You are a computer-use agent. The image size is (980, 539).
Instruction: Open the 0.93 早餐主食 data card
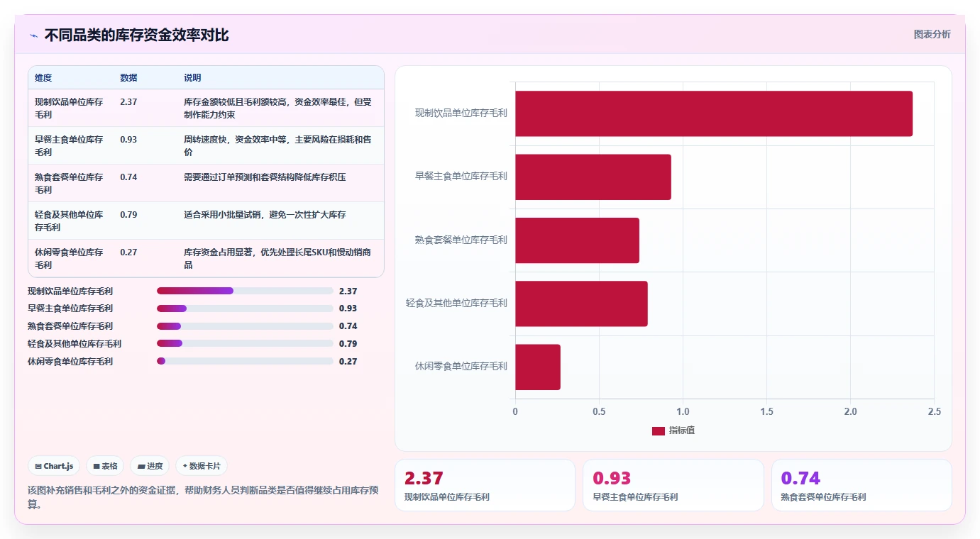point(673,485)
